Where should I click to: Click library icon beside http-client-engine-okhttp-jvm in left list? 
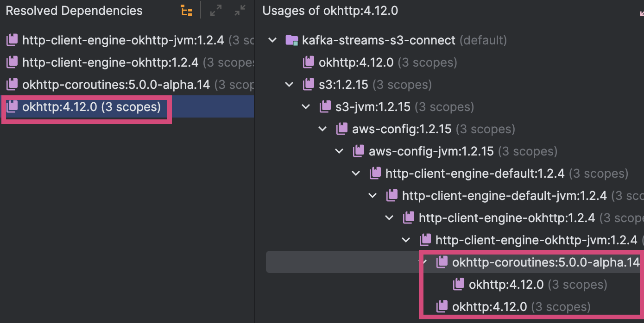(12, 40)
